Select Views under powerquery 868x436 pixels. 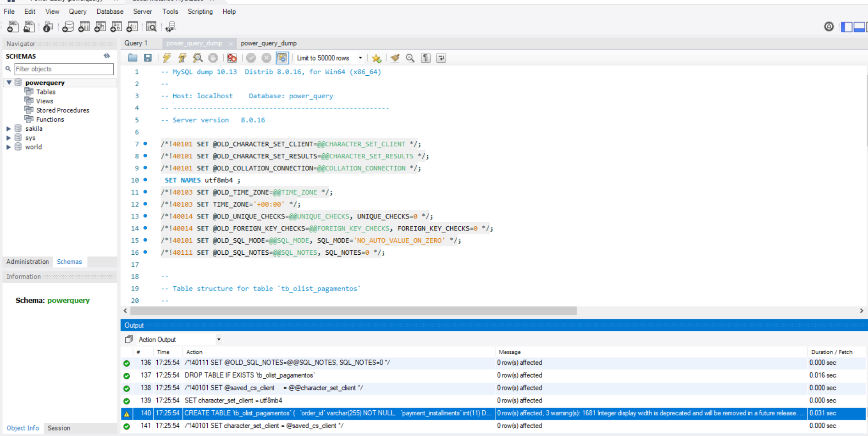pyautogui.click(x=44, y=101)
